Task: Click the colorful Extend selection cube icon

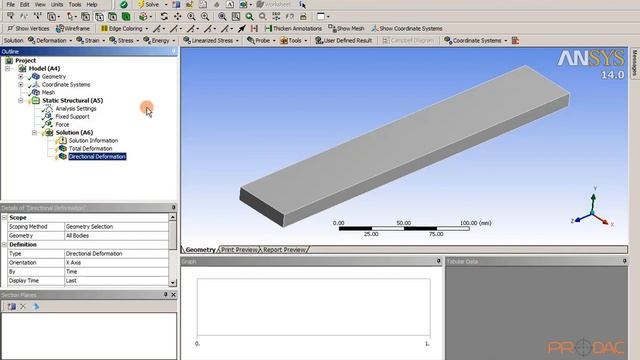Action: [x=143, y=16]
